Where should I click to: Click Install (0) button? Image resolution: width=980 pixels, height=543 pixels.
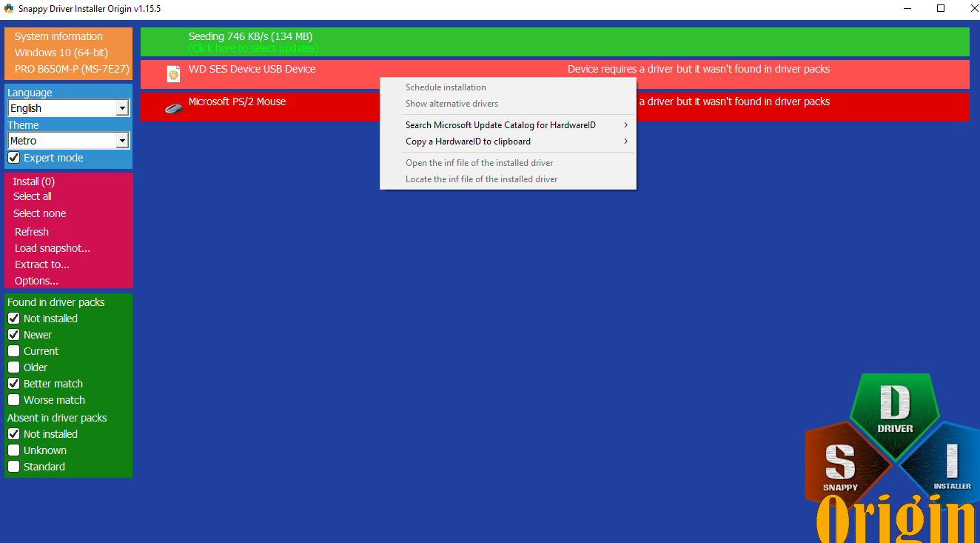click(x=34, y=181)
